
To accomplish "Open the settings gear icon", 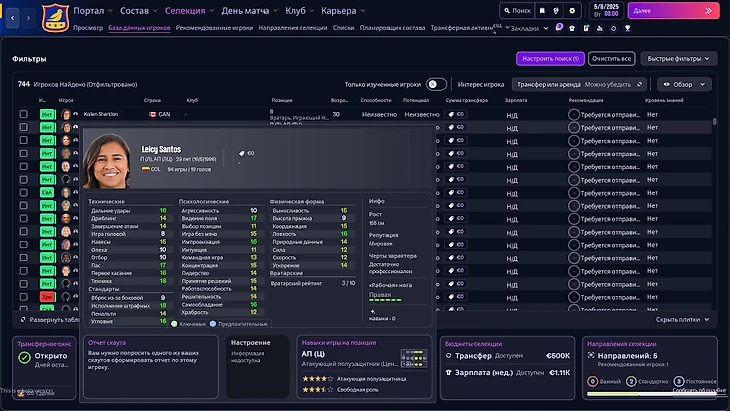I will coord(572,10).
